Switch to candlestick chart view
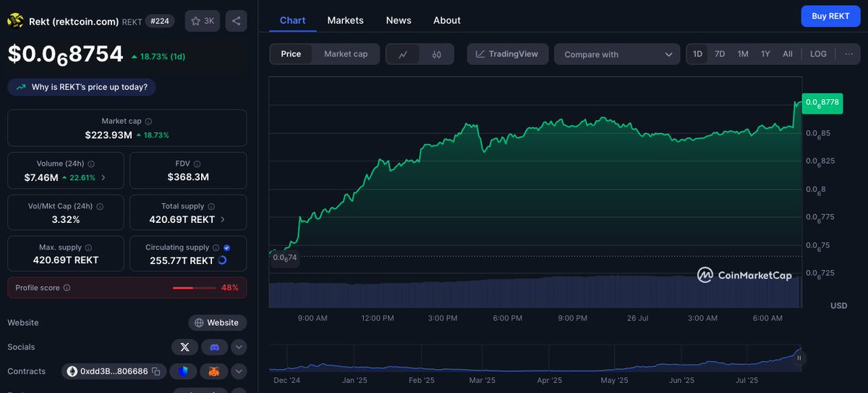Viewport: 868px width, 393px height. coord(436,54)
